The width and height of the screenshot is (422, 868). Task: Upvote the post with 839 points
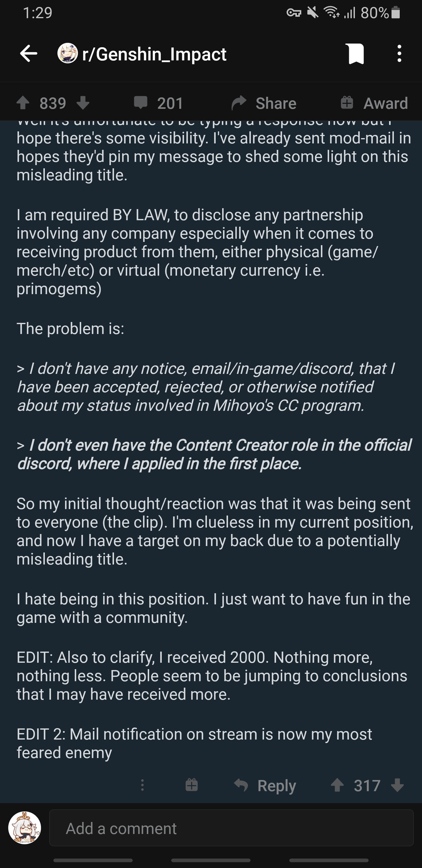click(23, 103)
